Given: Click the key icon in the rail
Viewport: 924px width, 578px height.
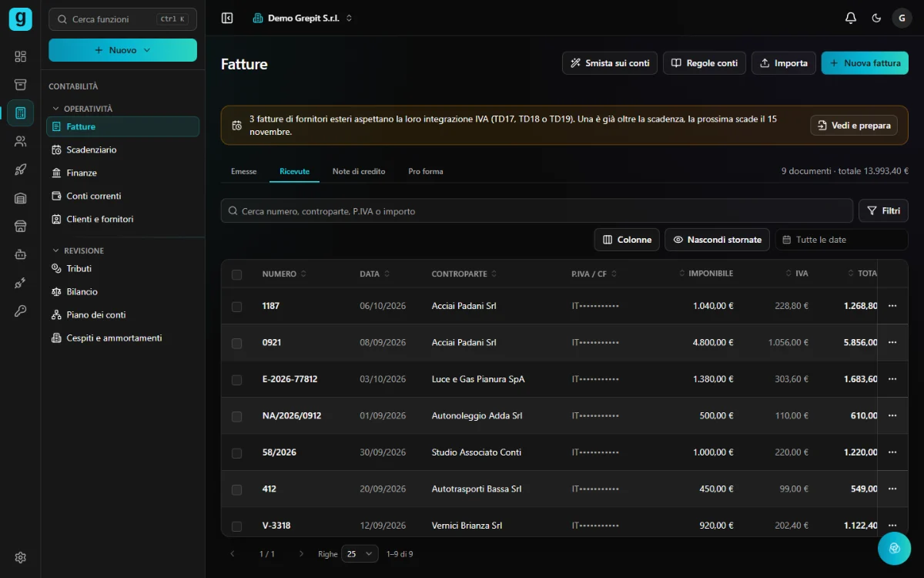Looking at the screenshot, I should click(x=20, y=311).
